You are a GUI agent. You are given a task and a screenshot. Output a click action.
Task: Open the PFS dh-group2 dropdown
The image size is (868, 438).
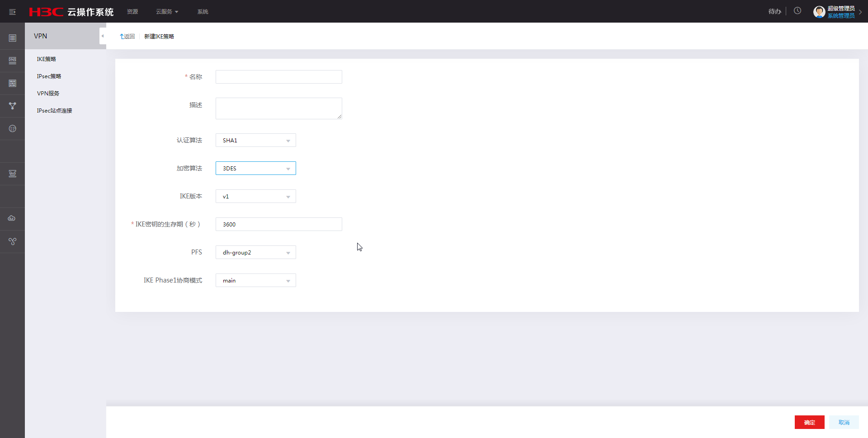tap(255, 253)
